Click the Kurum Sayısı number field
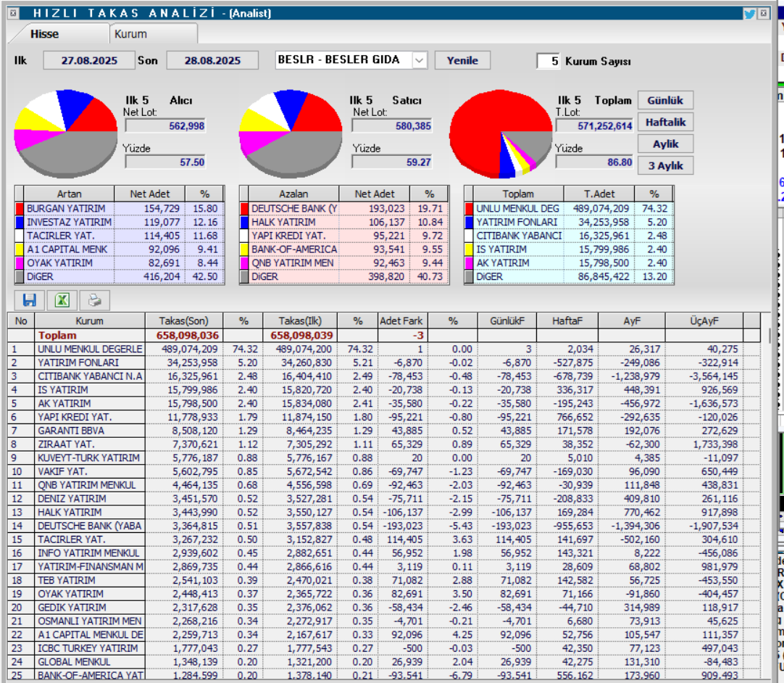 coord(549,61)
